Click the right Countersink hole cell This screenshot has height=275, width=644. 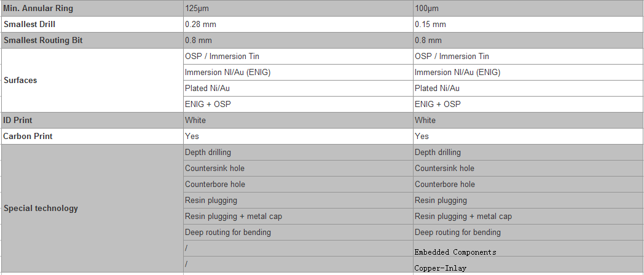[528, 168]
